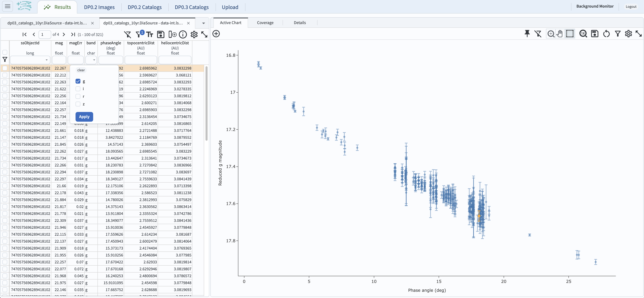Toggle table text view icon
Viewport: 644px width, 298px height.
(150, 35)
